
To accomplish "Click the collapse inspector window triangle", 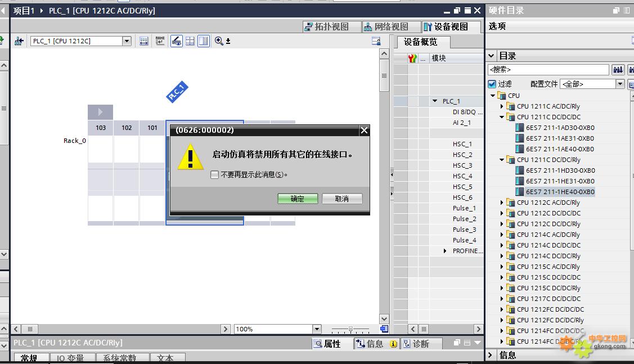I will coord(478,343).
